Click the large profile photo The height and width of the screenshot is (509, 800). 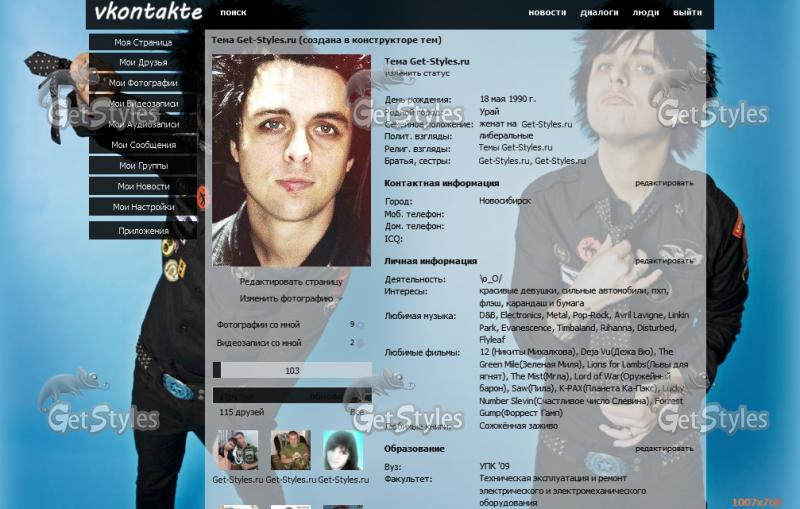pos(292,160)
